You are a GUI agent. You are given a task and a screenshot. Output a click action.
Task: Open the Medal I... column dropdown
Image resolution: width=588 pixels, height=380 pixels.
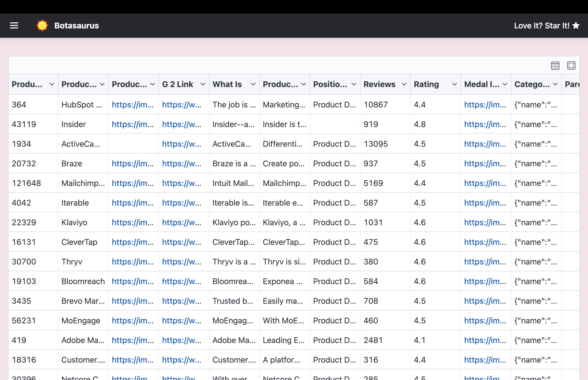[x=505, y=84]
